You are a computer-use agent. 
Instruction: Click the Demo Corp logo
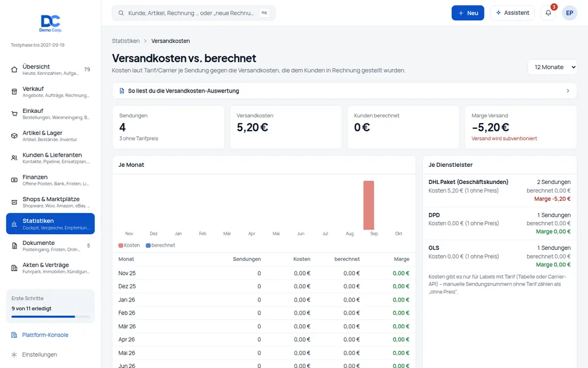click(50, 23)
